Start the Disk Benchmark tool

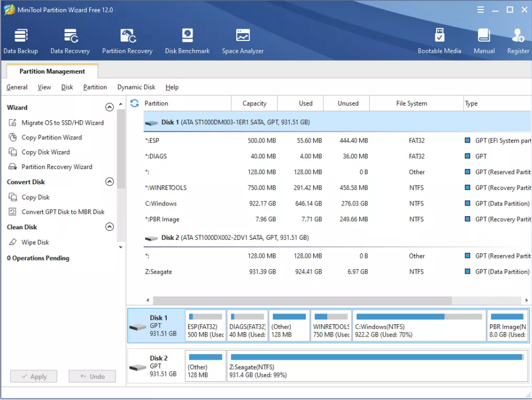[x=187, y=42]
